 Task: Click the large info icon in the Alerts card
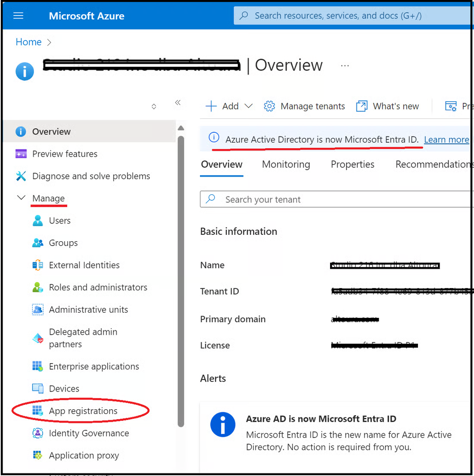pos(223,424)
